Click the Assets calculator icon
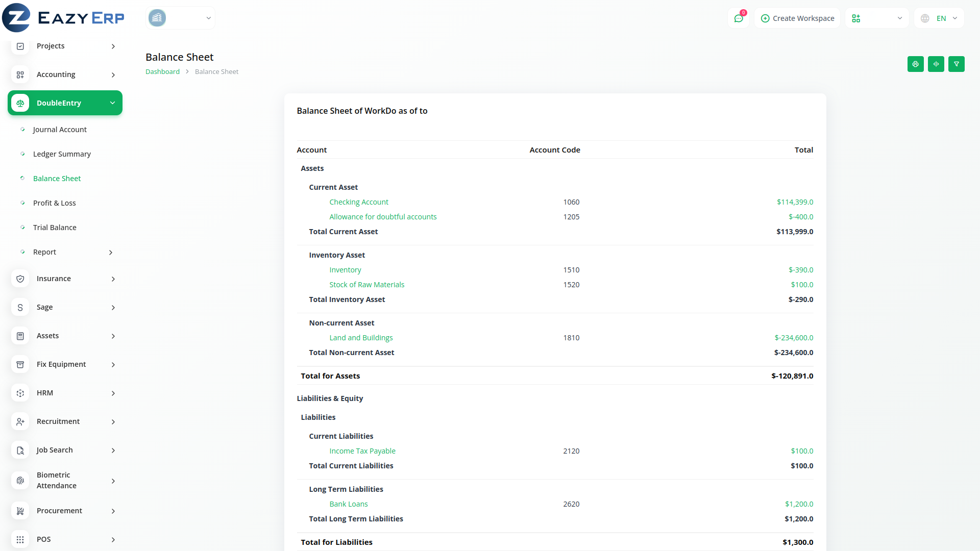Viewport: 980px width, 551px height. [20, 336]
